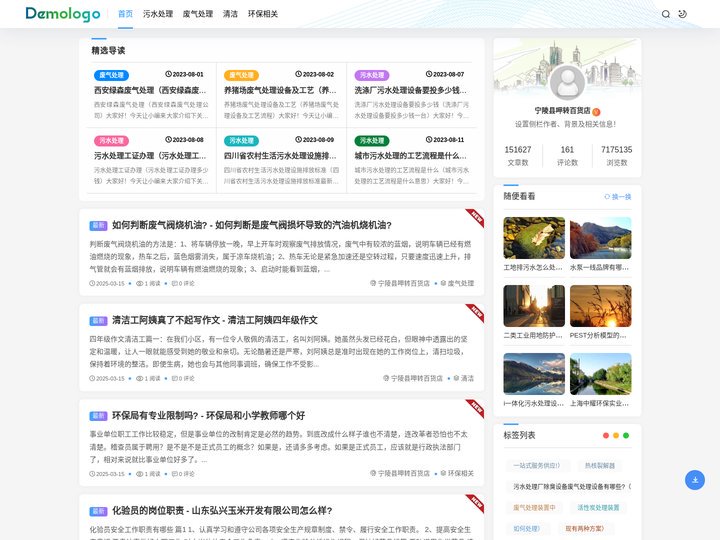The width and height of the screenshot is (720, 540).
Task: Click thumbnail for 一体化污水处理设备
Action: tap(534, 374)
